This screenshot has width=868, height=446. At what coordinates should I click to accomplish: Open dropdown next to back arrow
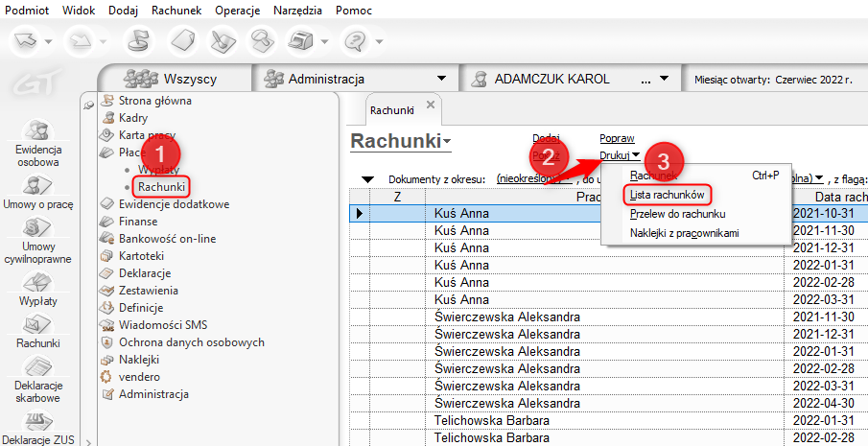pos(49,41)
